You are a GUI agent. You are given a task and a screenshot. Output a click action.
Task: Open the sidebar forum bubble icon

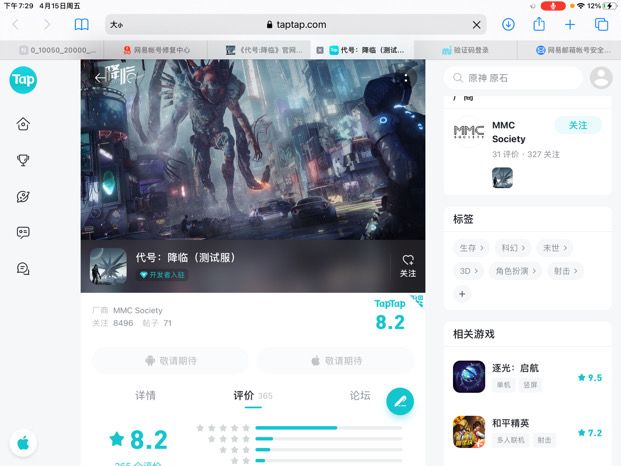tap(23, 268)
